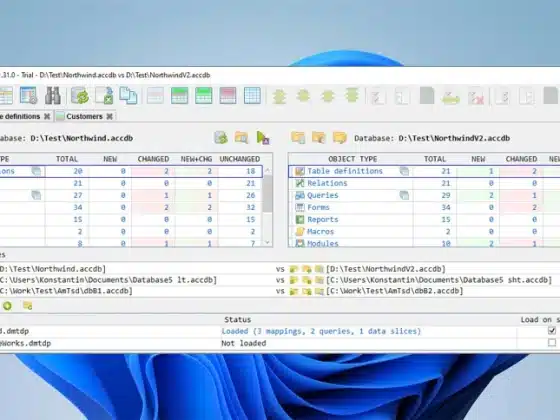This screenshot has width=560, height=420.
Task: Click the left panel scrollbar up arrow
Action: [268, 171]
